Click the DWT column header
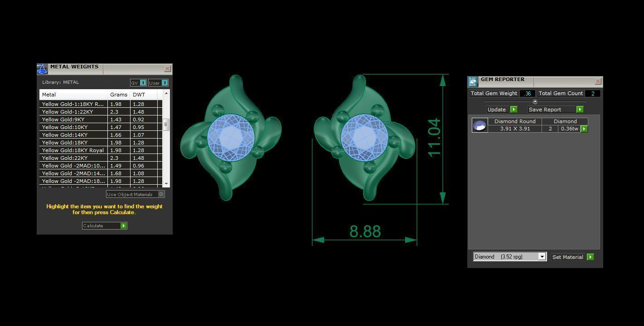 point(144,95)
